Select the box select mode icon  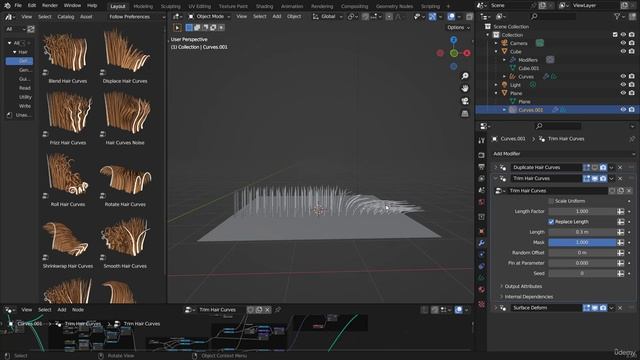189,28
